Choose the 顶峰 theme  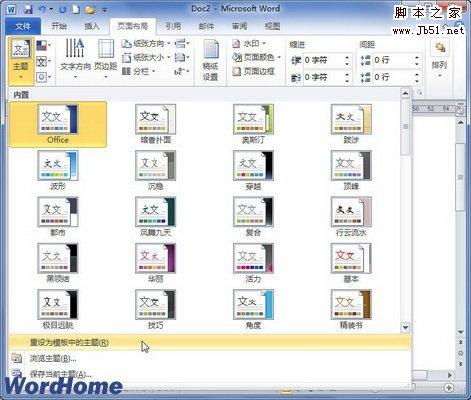[x=351, y=170]
